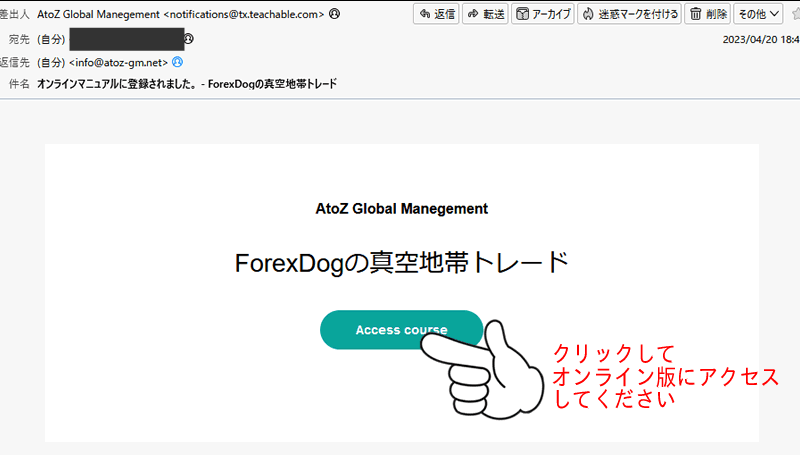Click the contact icon beside sender address
Screen dimensions: 800x455
pyautogui.click(x=333, y=14)
